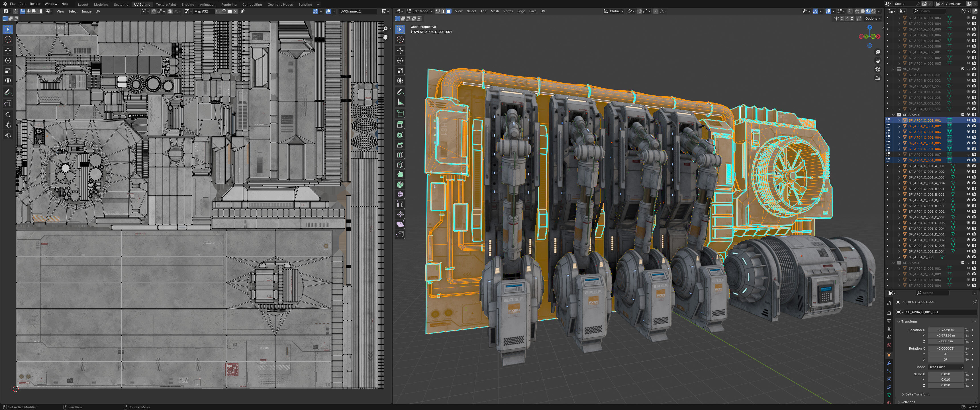Viewport: 980px width, 410px height.
Task: Select the Measure tool in 3D viewport
Action: pyautogui.click(x=400, y=102)
